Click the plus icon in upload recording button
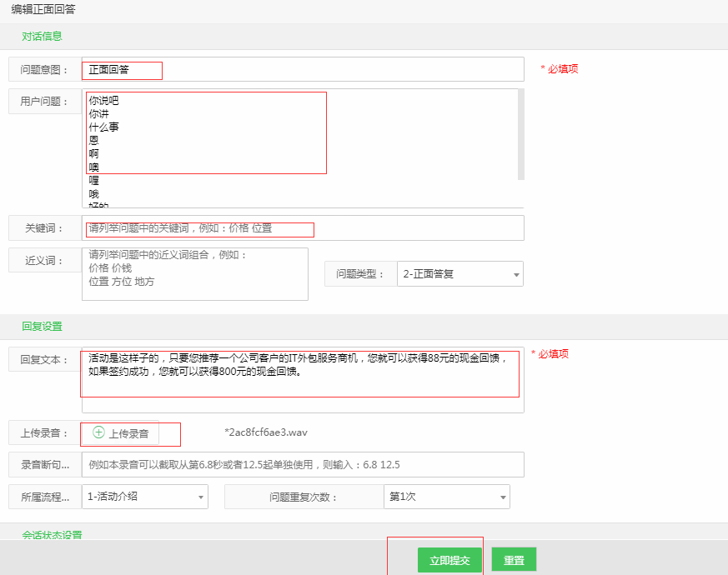 [98, 432]
